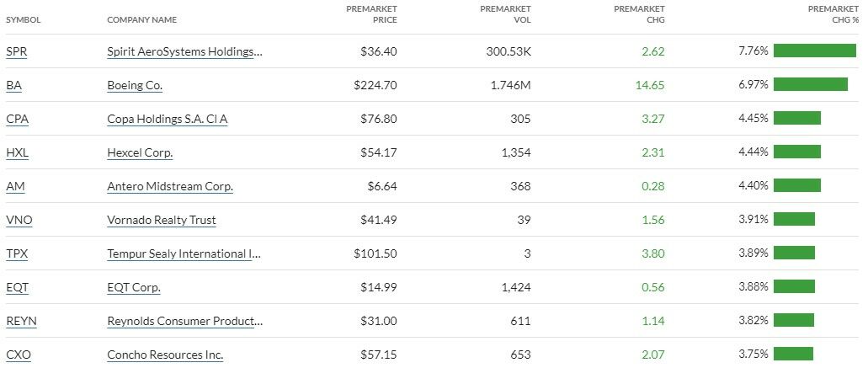Open Tempur Sealy International company link
The height and width of the screenshot is (368, 868).
(x=184, y=253)
